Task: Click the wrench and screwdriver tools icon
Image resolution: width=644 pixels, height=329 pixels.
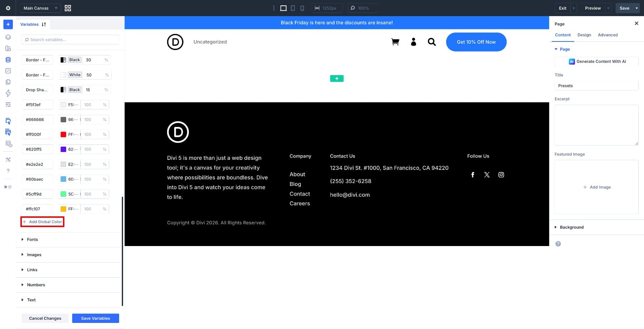Action: pyautogui.click(x=8, y=159)
